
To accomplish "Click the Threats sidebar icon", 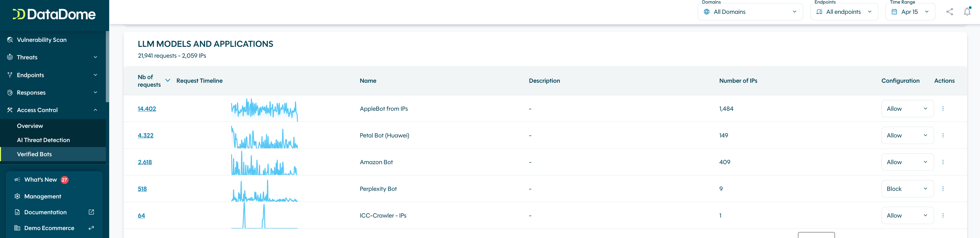I will pos(10,57).
